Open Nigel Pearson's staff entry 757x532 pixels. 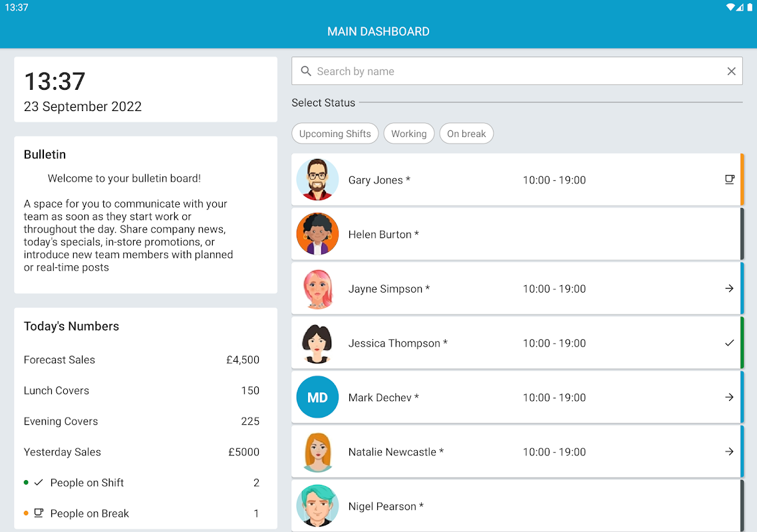[518, 505]
